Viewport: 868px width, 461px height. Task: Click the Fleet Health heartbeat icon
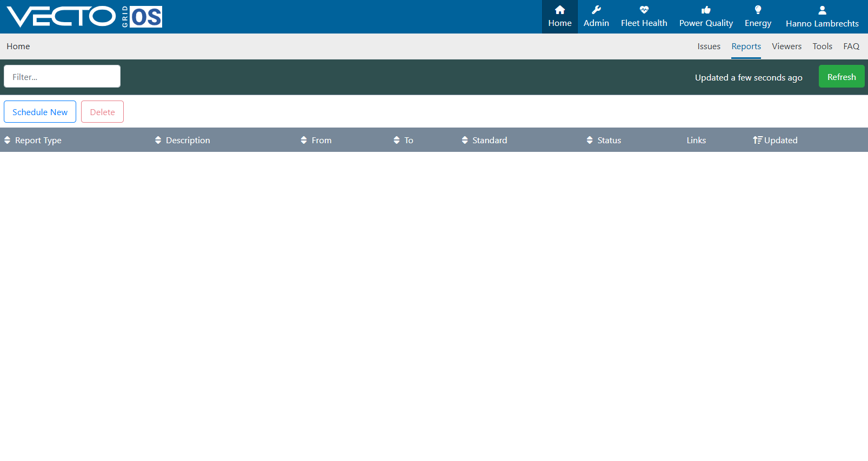tap(644, 10)
